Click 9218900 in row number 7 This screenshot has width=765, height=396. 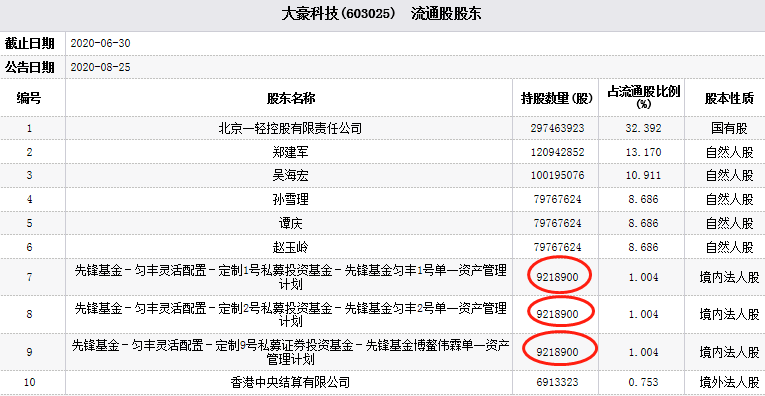pos(557,277)
